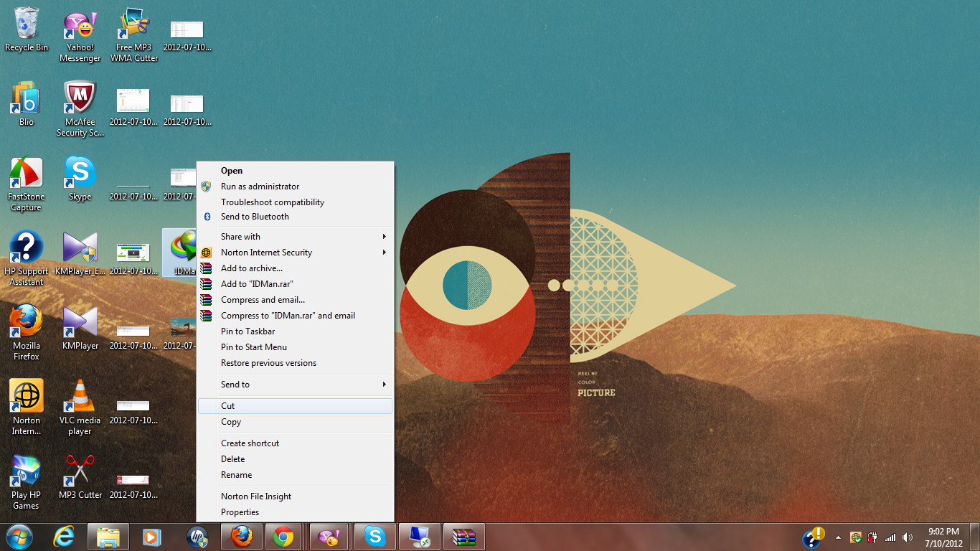Select Pin to Taskbar
The height and width of the screenshot is (551, 980).
click(x=296, y=331)
